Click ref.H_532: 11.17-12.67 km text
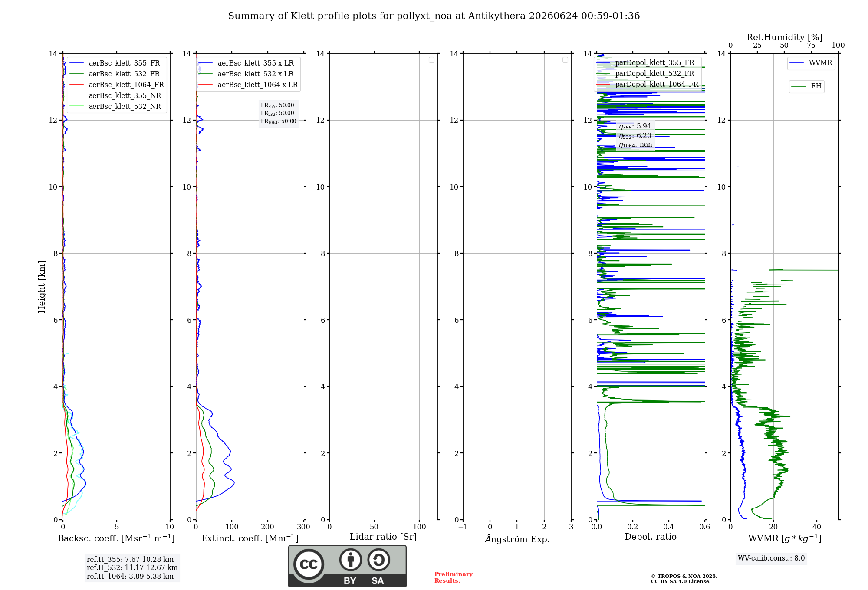This screenshot has width=868, height=590. [x=132, y=568]
